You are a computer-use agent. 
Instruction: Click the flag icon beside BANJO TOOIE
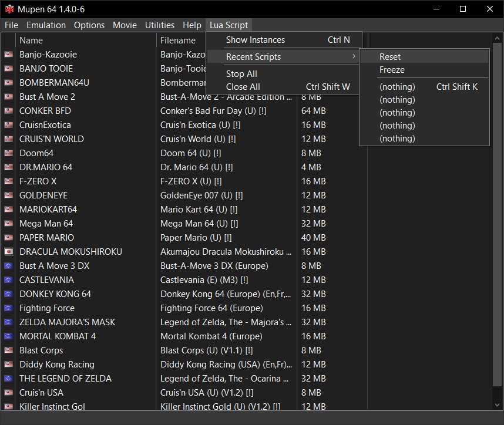9,69
